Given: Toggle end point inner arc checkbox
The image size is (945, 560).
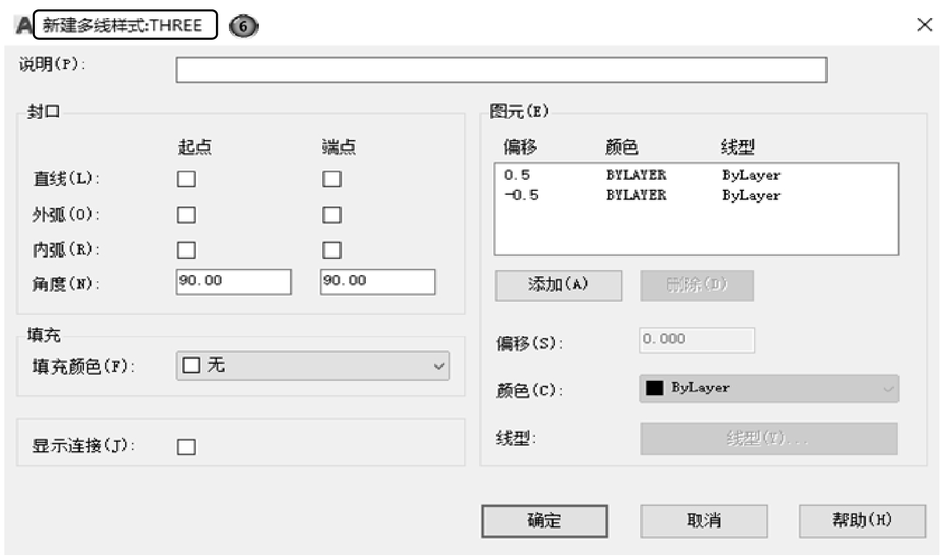Looking at the screenshot, I should click(332, 250).
